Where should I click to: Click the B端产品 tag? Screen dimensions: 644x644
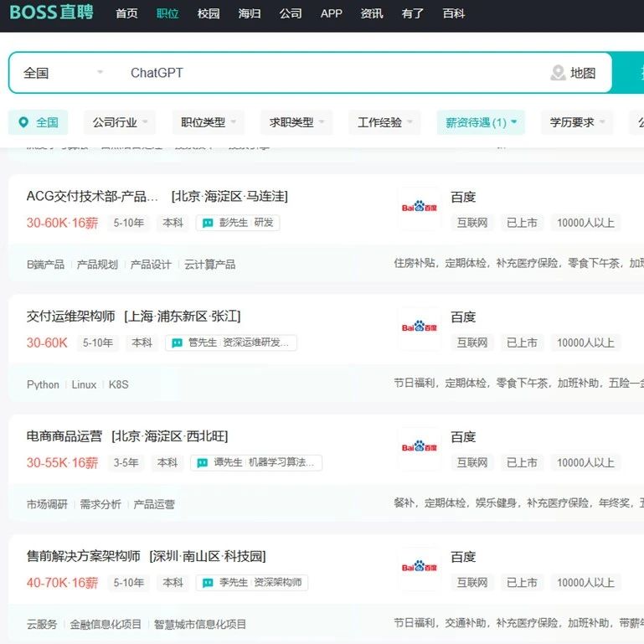45,265
